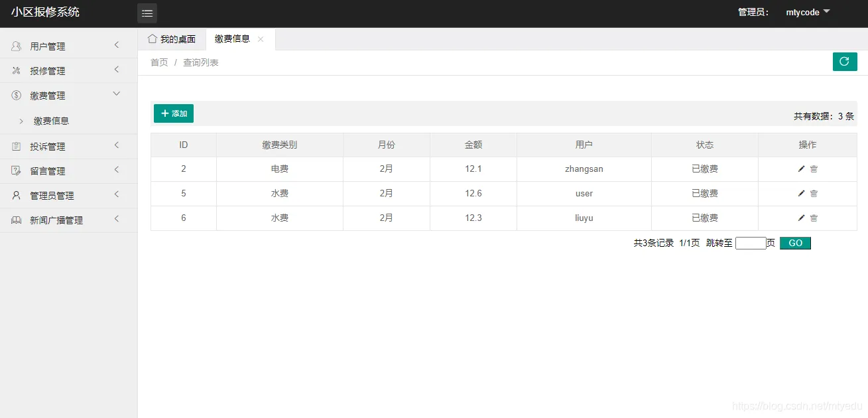This screenshot has height=418, width=868.
Task: Click the 管理员: label in header
Action: pos(754,12)
